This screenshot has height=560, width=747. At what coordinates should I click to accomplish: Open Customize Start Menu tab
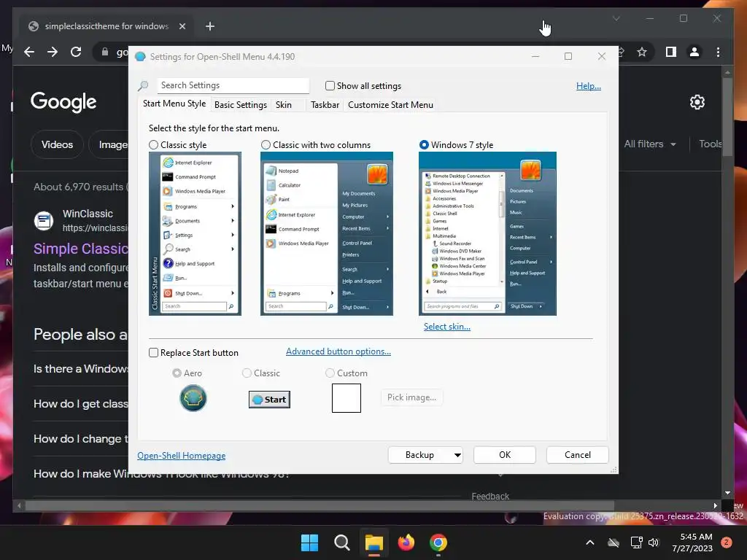(x=391, y=105)
